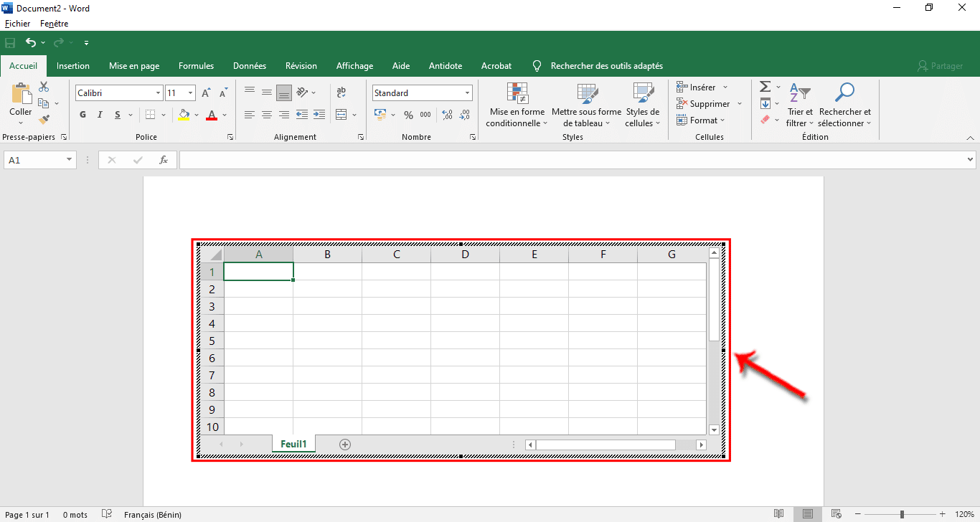This screenshot has width=980, height=522.
Task: Open the Trier et filtrer menu
Action: (800, 105)
